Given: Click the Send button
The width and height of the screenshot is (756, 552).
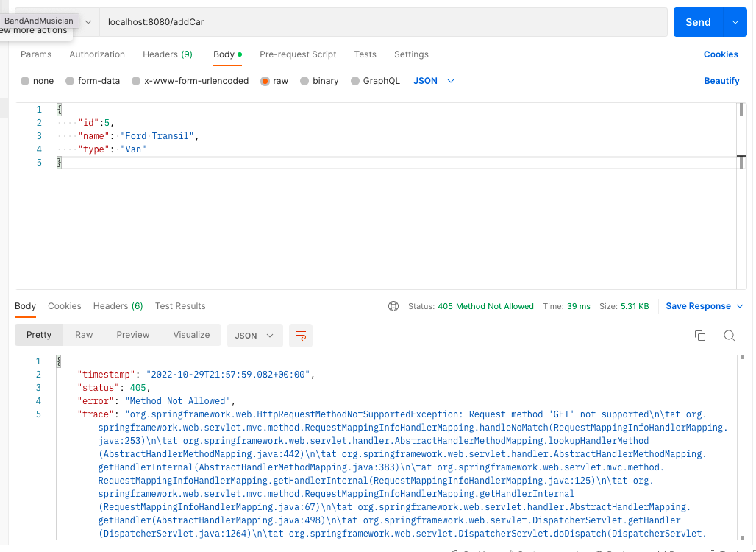Looking at the screenshot, I should pyautogui.click(x=697, y=22).
